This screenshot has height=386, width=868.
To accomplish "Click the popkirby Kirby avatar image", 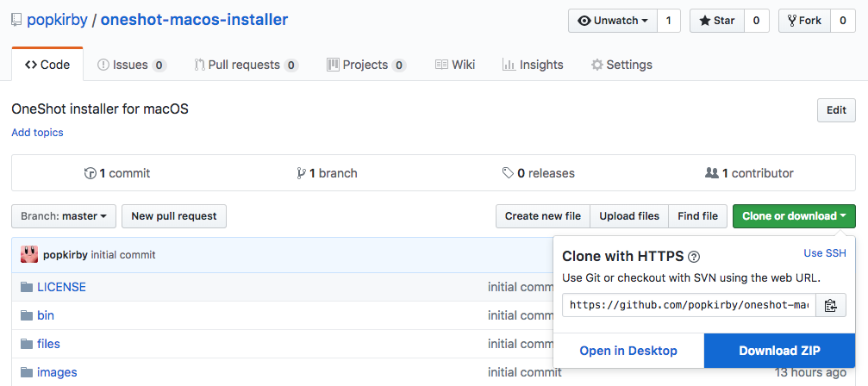I will tap(29, 254).
